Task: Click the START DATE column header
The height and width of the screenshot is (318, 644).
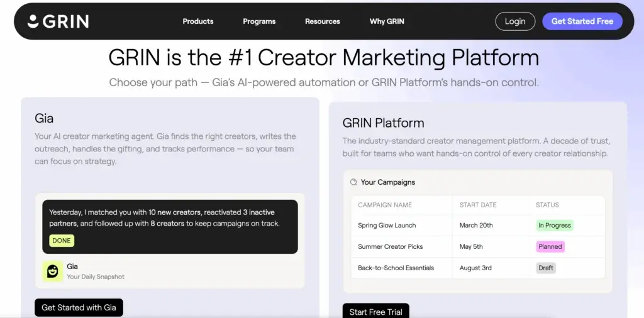Action: pyautogui.click(x=478, y=205)
